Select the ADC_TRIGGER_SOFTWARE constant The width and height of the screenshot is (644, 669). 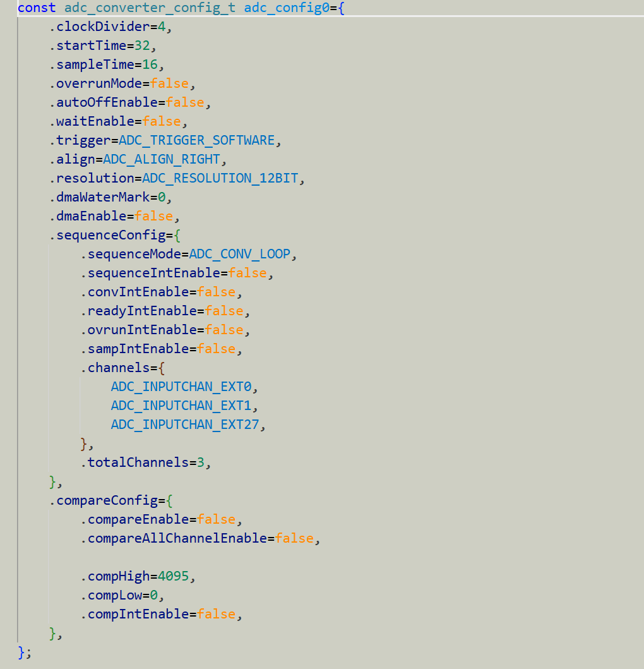pos(196,140)
